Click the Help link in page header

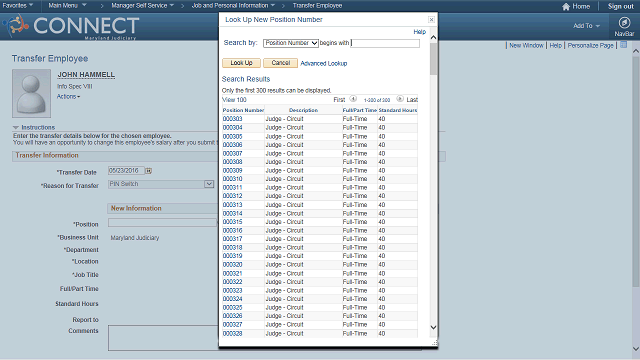556,45
